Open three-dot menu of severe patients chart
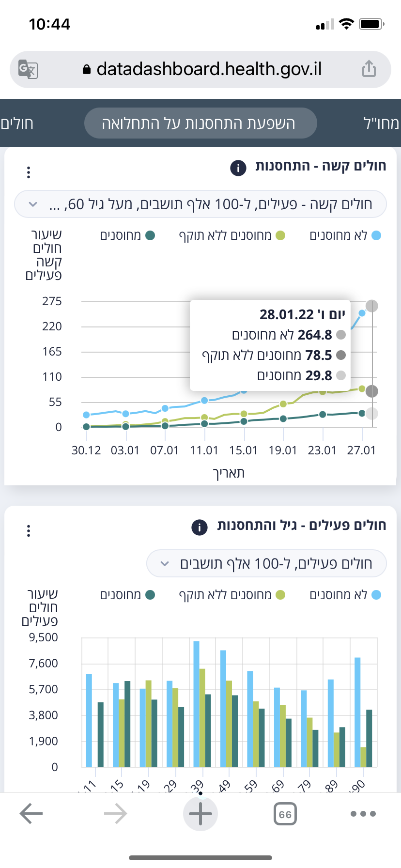 pyautogui.click(x=29, y=172)
